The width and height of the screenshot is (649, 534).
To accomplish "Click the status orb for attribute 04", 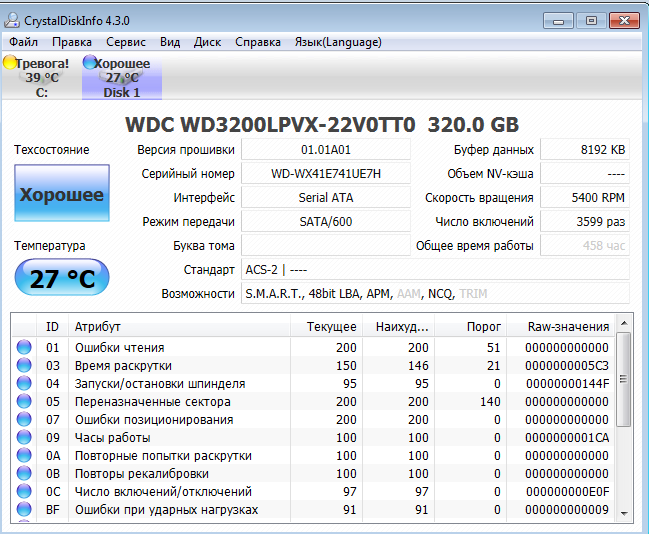I will (24, 383).
